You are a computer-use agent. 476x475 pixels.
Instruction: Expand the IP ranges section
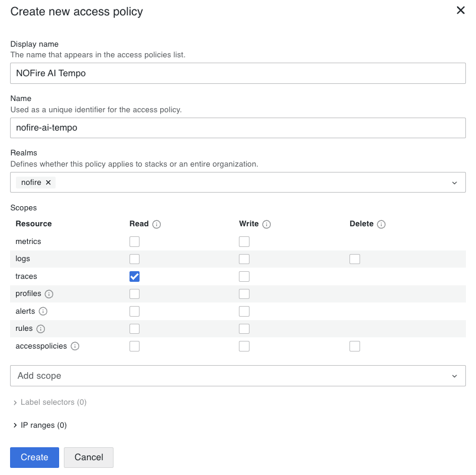pyautogui.click(x=40, y=425)
